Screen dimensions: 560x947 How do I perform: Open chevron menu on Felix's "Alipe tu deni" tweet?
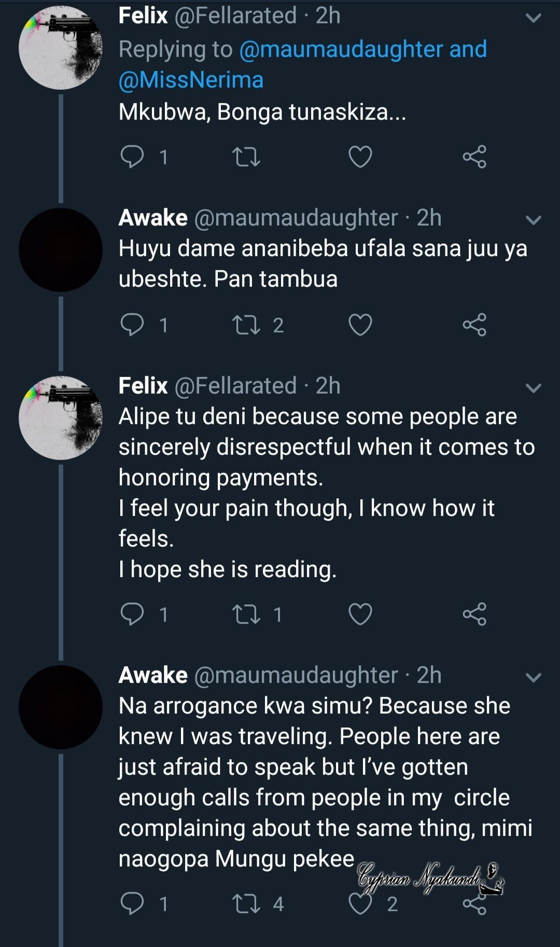(534, 388)
